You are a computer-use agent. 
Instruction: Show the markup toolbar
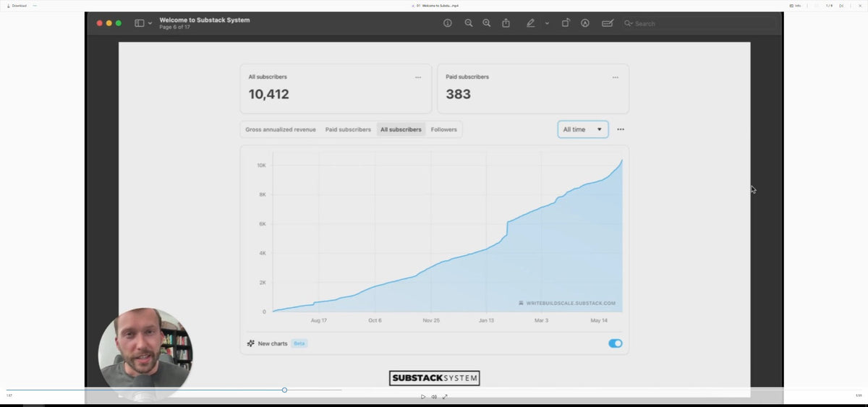tap(585, 23)
